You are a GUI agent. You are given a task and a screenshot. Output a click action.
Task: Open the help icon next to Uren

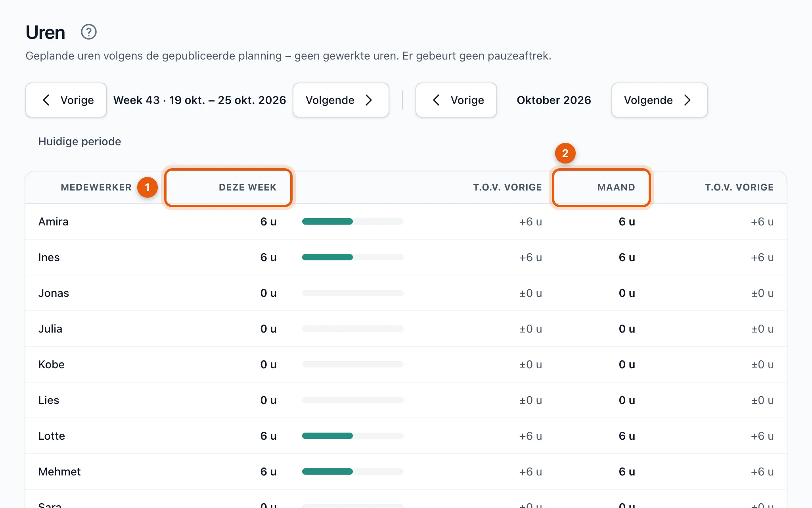pyautogui.click(x=89, y=32)
